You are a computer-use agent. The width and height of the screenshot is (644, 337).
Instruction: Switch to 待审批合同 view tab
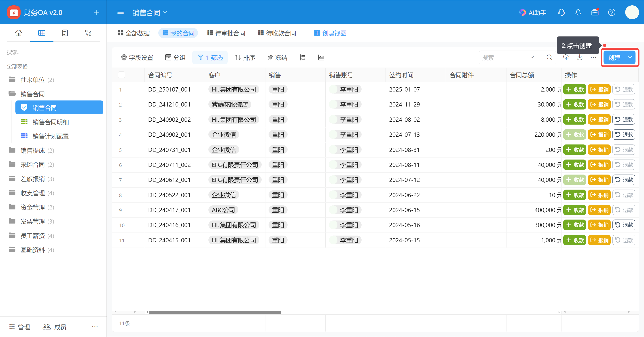pyautogui.click(x=226, y=33)
